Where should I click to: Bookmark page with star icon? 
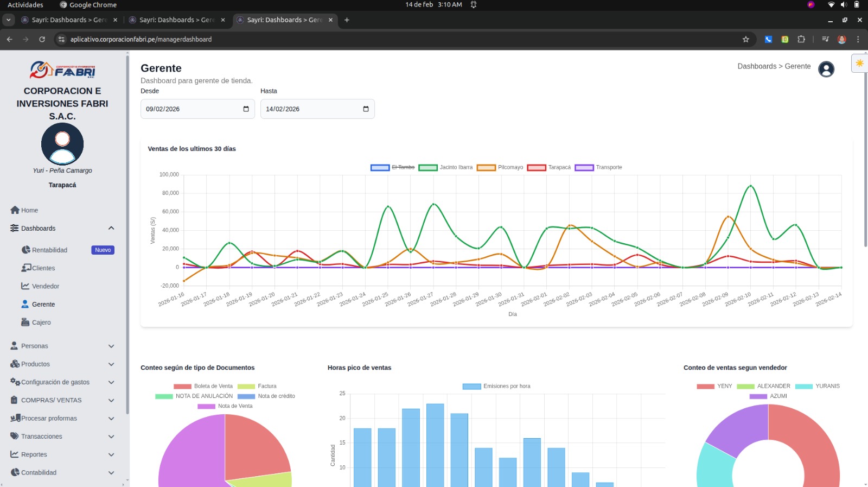point(745,39)
